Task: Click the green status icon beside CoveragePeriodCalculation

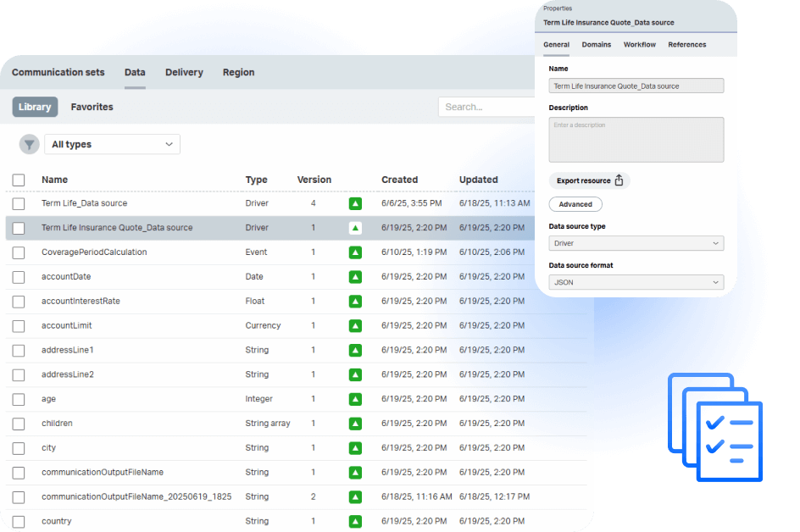Action: [355, 252]
